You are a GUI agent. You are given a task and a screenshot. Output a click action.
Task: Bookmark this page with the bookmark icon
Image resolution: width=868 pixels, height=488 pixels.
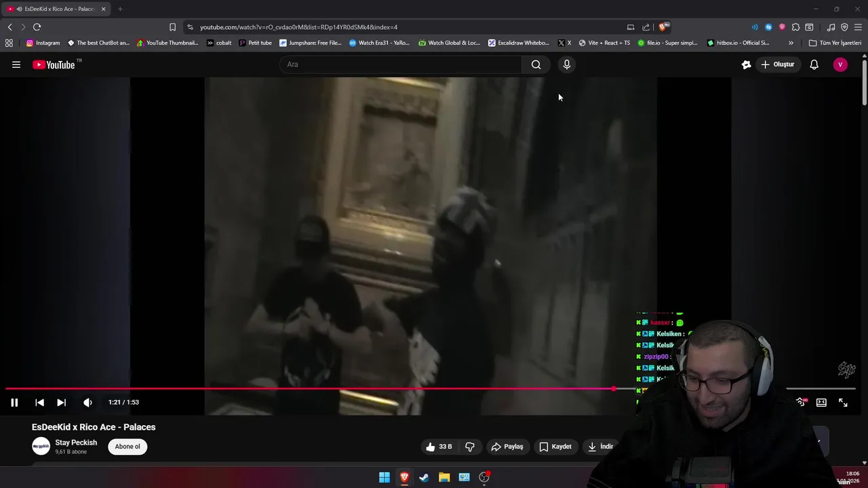(172, 27)
